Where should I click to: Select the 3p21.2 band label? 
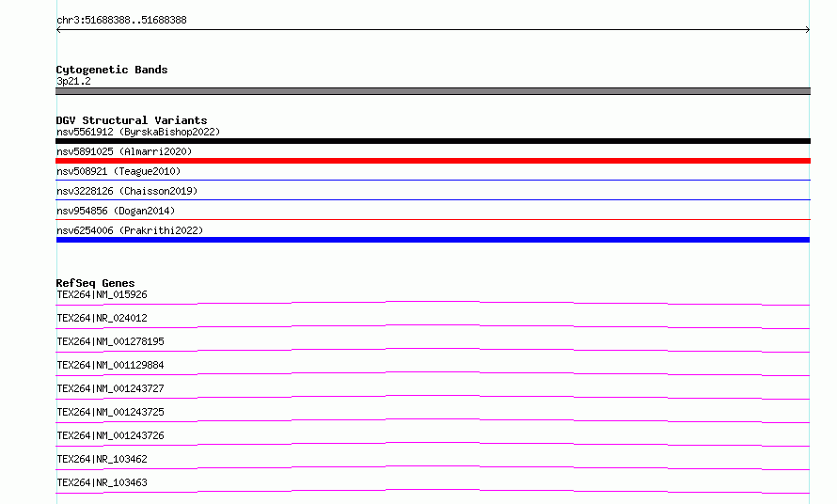tap(73, 81)
